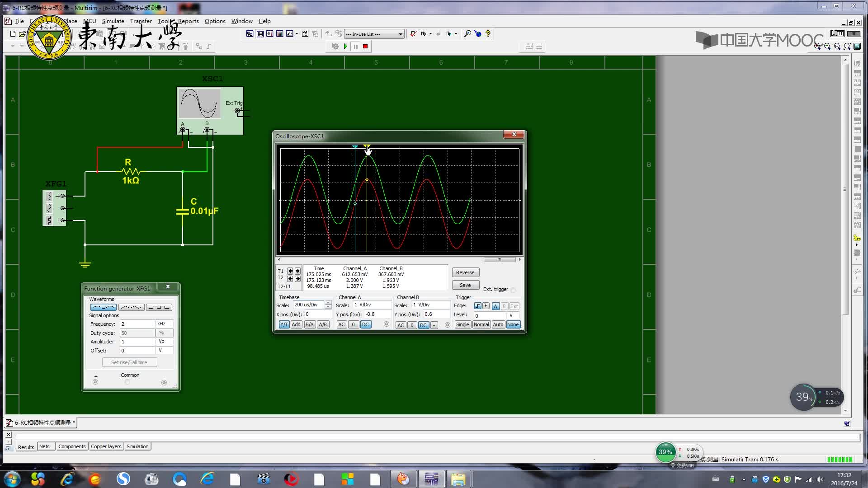Move cursor T1 left with arrow
Image resolution: width=868 pixels, height=488 pixels.
[x=290, y=271]
